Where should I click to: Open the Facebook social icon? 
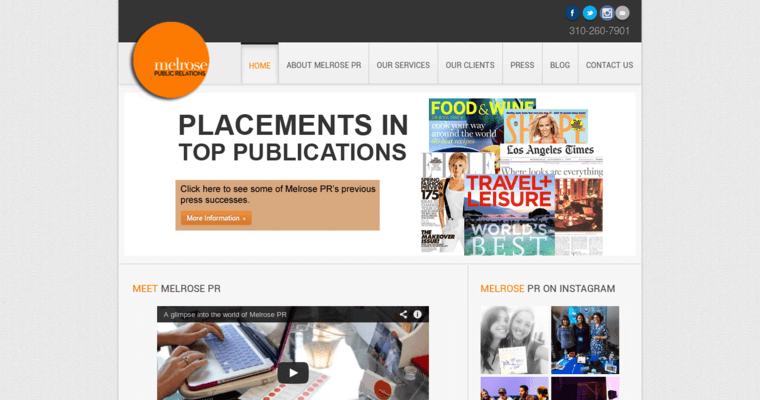(572, 13)
